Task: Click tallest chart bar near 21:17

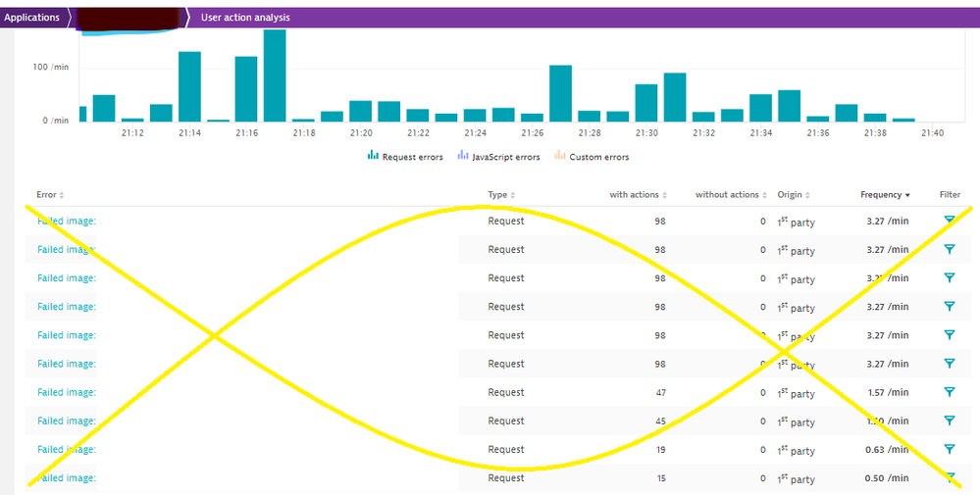Action: click(275, 75)
